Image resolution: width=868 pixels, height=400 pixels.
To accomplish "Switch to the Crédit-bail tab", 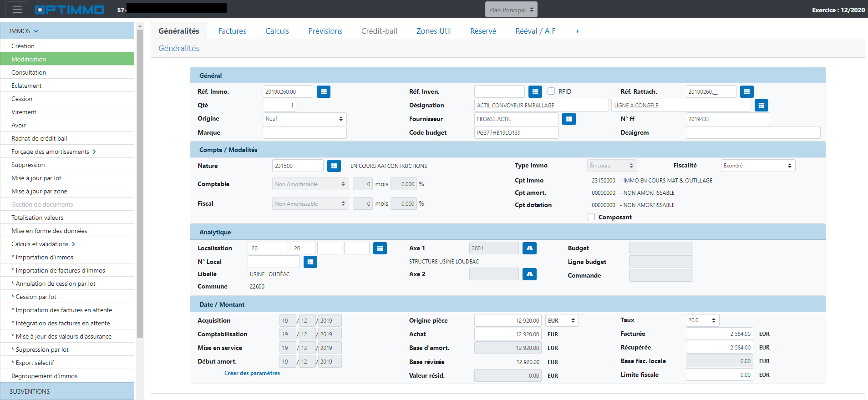I will [379, 31].
